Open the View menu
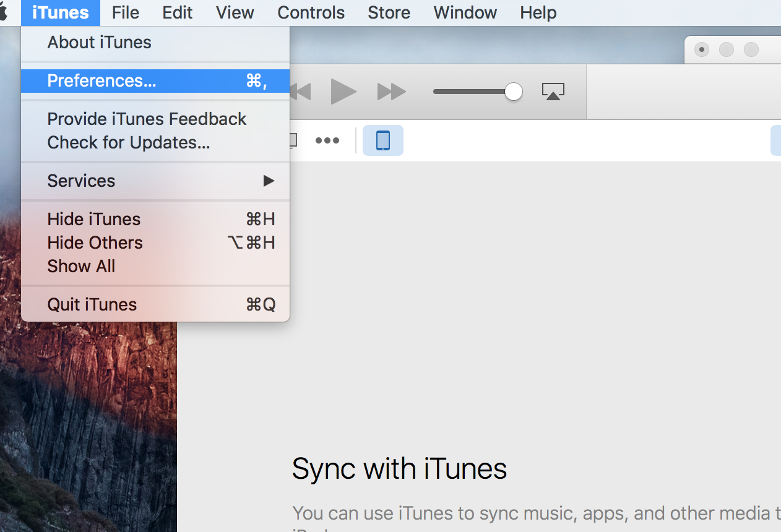This screenshot has width=781, height=532. click(x=235, y=12)
